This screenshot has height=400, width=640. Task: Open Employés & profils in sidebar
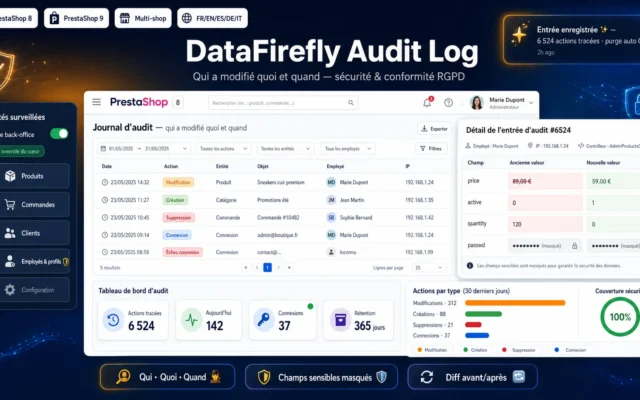34,261
